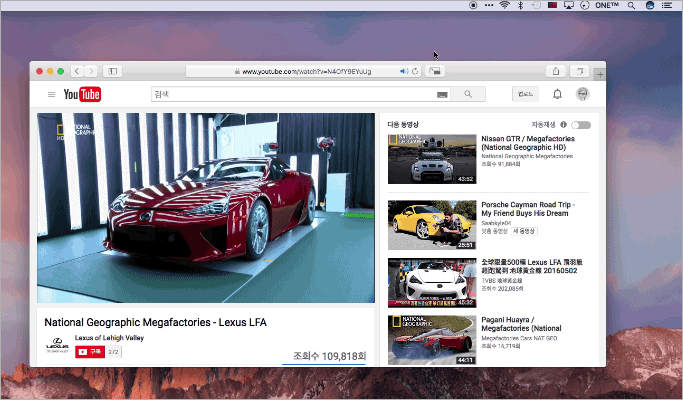Open Pagani Huayra Megafactories thumbnail

[x=432, y=340]
